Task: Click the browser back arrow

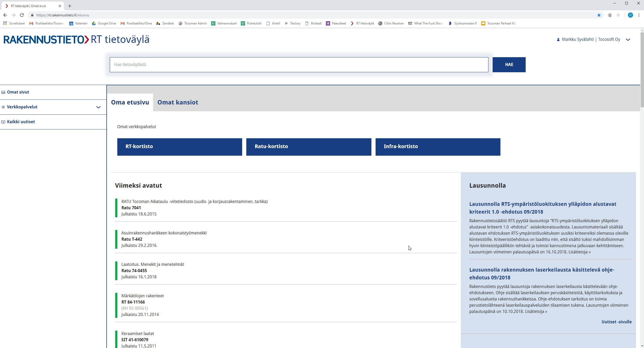Action: pos(5,15)
